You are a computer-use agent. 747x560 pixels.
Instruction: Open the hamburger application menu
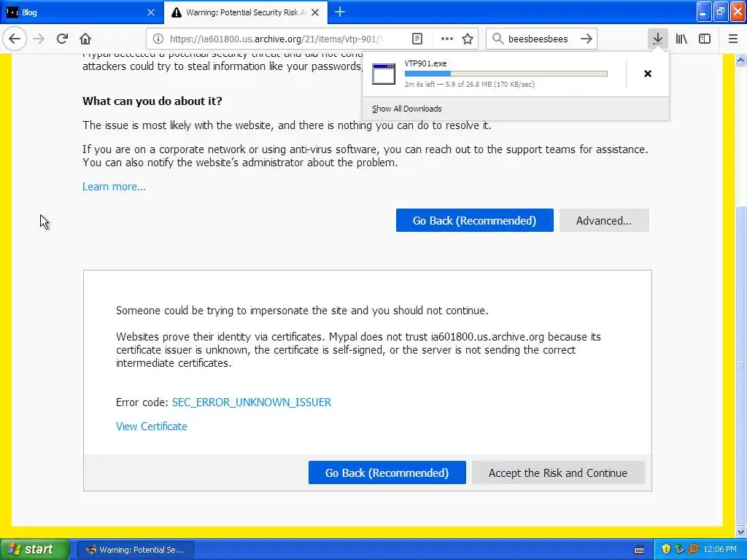coord(733,39)
